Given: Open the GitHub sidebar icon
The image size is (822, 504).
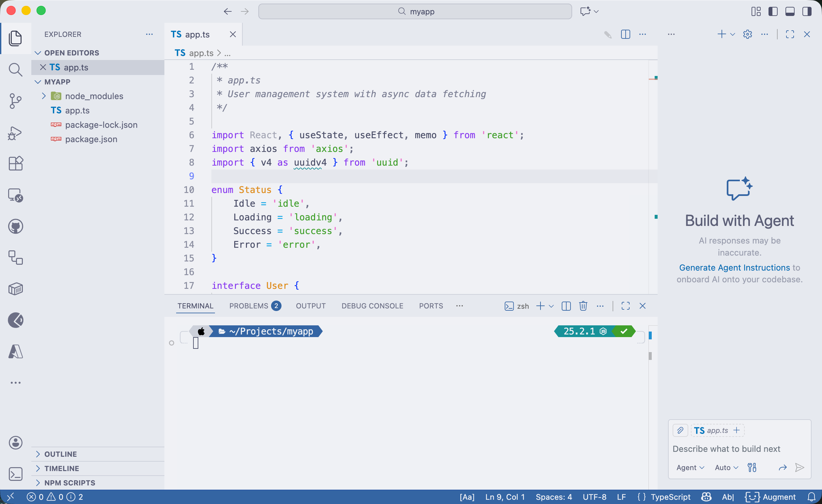Looking at the screenshot, I should 15,227.
